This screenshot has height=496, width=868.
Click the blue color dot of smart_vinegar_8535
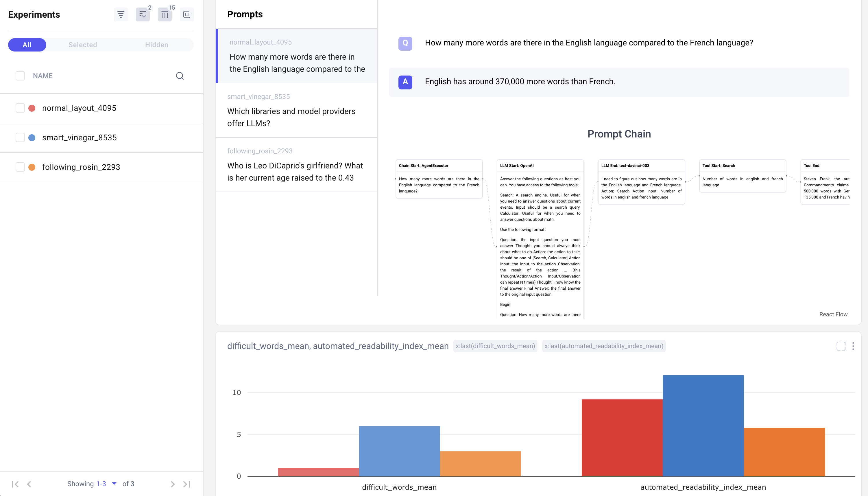[32, 138]
